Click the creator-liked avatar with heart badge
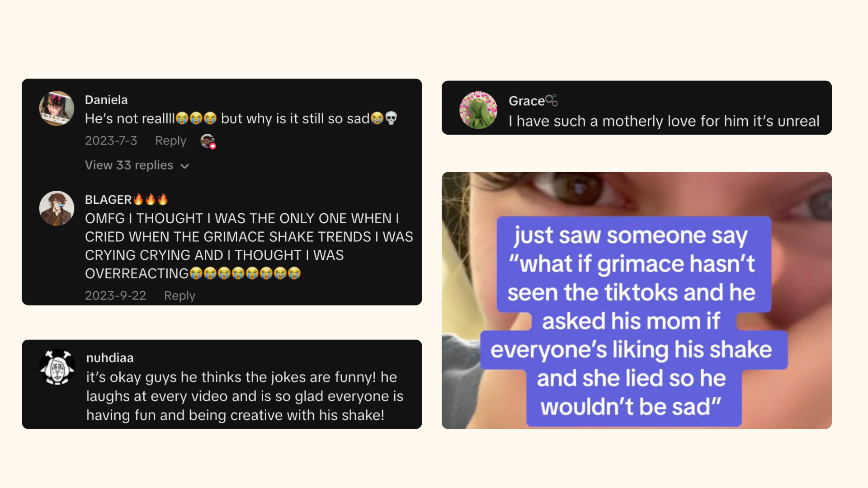This screenshot has height=488, width=868. point(208,141)
